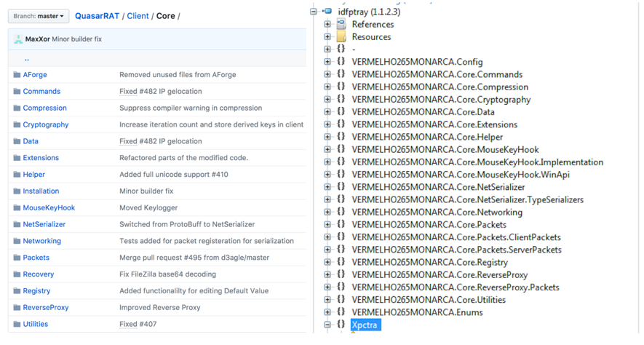Click namespace icon beside VERMELHO265MONARCA.Core.Extensions
This screenshot has width=644, height=345.
[341, 124]
